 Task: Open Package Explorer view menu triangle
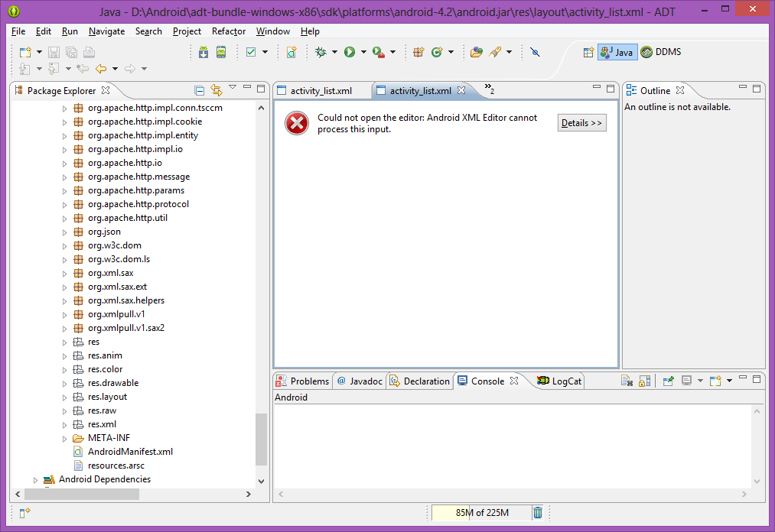pos(233,87)
